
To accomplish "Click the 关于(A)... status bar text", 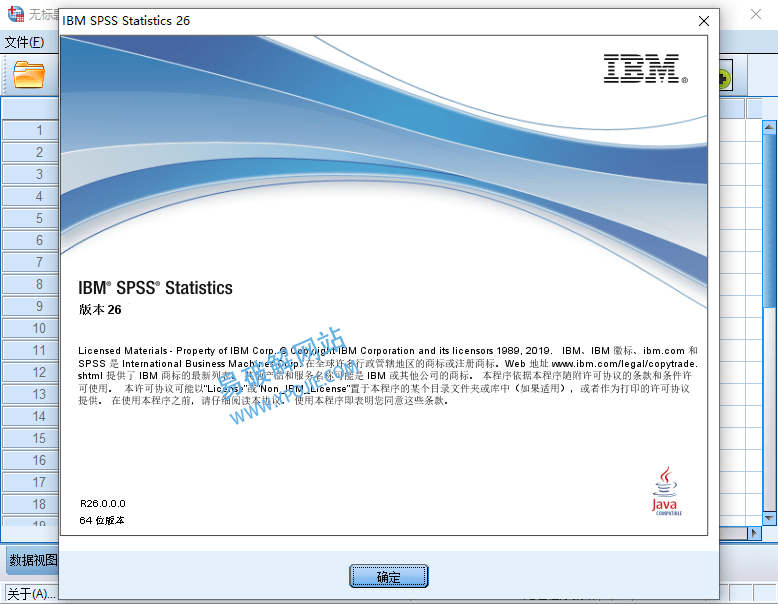I will (31, 594).
